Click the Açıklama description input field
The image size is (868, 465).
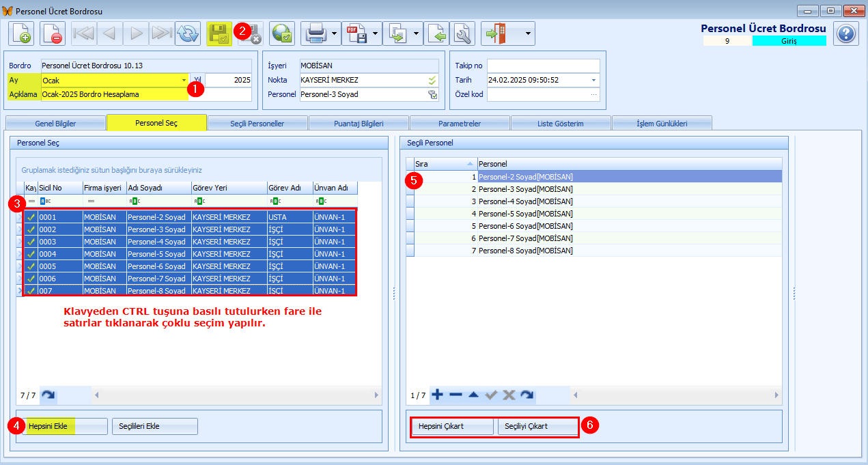pyautogui.click(x=146, y=94)
